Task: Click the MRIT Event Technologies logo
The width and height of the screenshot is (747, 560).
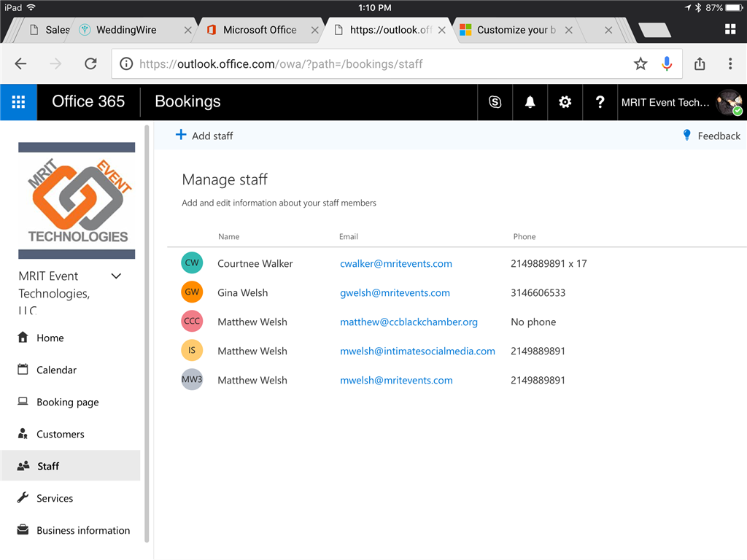Action: pos(77,201)
